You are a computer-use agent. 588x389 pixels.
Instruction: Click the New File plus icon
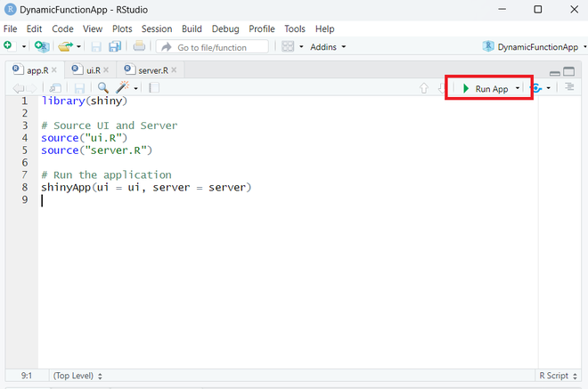(x=8, y=46)
